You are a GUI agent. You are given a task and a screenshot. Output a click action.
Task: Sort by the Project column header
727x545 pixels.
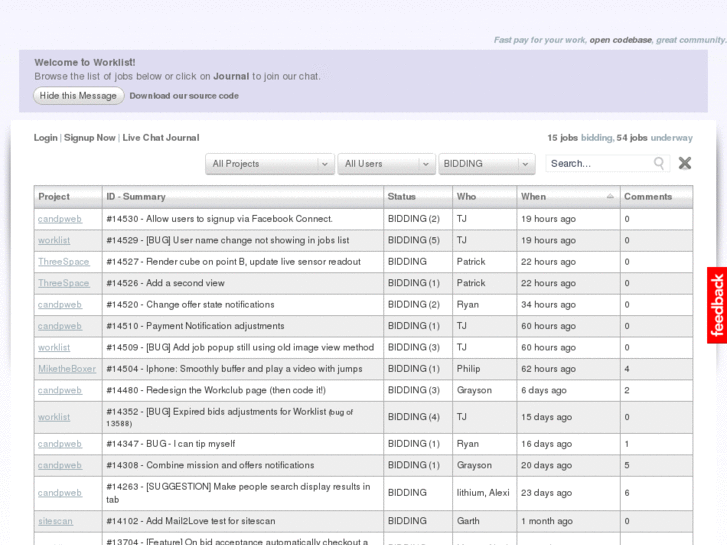54,197
